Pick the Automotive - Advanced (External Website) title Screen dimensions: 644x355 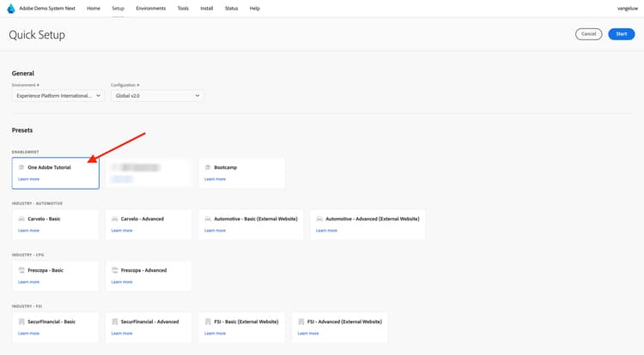coord(373,219)
